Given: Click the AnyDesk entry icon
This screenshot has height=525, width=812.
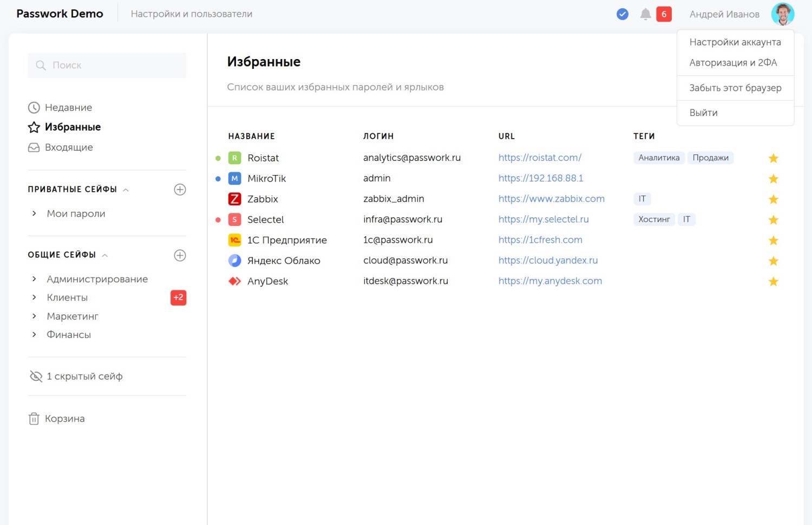Looking at the screenshot, I should coord(234,281).
